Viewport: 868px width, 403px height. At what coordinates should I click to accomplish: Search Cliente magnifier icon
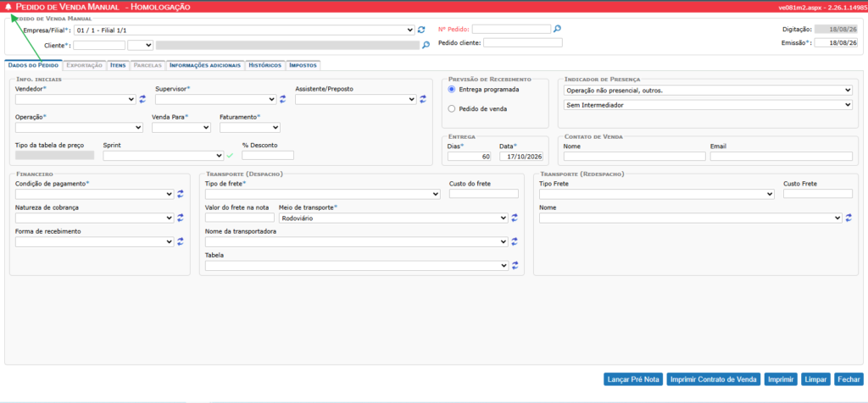click(x=426, y=46)
